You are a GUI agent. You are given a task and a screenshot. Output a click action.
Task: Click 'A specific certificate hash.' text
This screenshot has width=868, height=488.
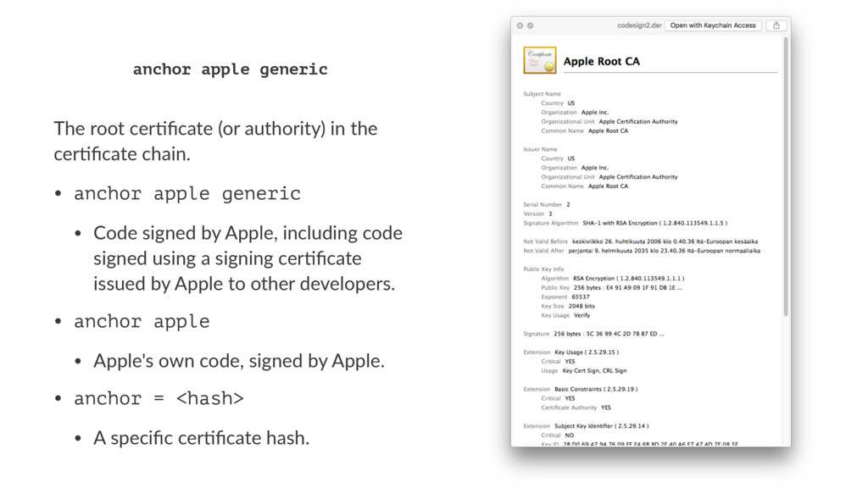[202, 438]
